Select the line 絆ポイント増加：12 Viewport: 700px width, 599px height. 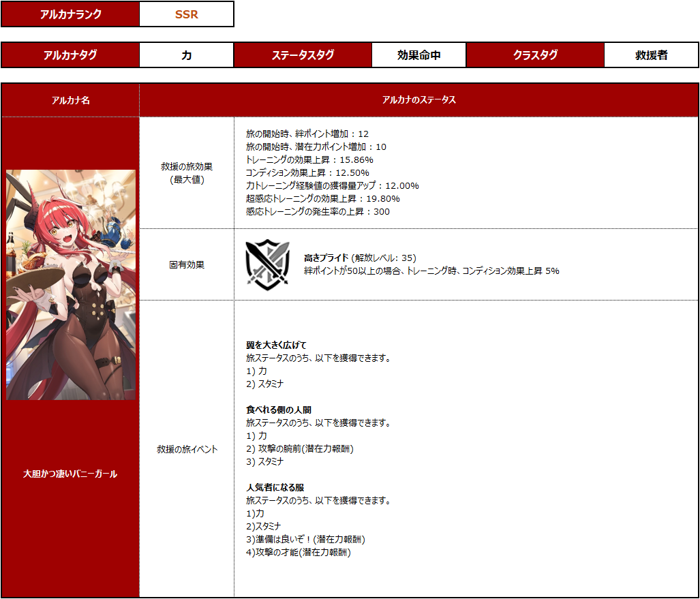coord(307,134)
